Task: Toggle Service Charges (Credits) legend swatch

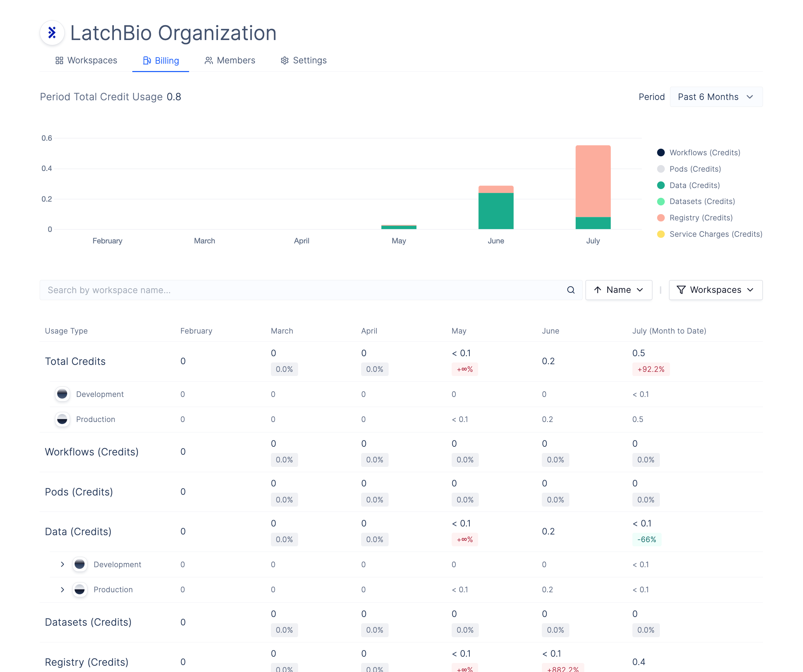Action: pos(660,234)
